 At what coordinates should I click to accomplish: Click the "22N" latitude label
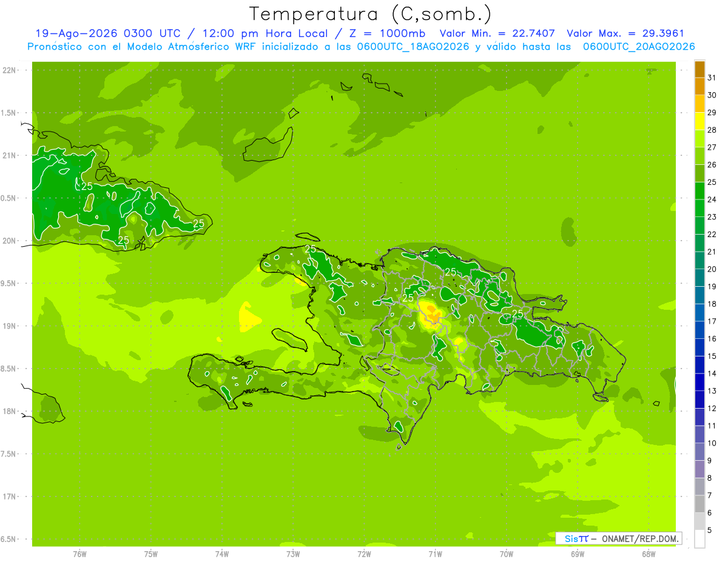tap(9, 70)
